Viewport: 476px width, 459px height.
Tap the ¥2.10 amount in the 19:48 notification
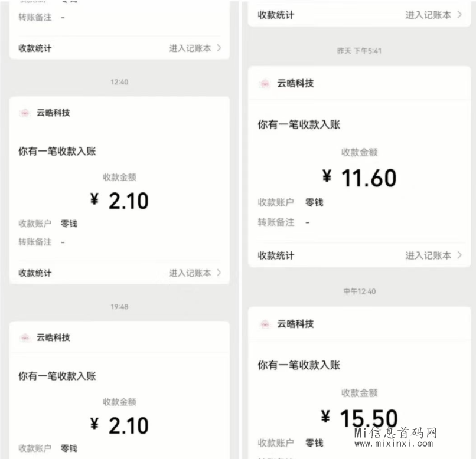click(x=118, y=425)
